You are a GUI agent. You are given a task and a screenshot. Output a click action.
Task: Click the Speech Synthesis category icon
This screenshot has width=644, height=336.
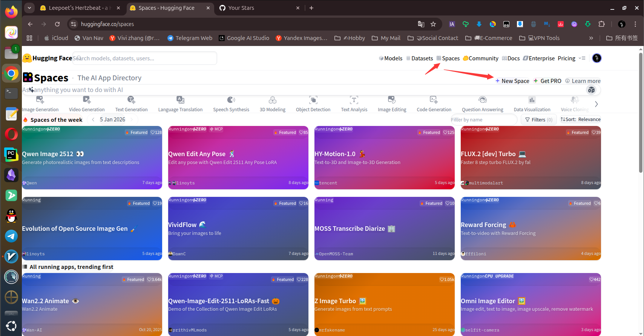click(231, 100)
